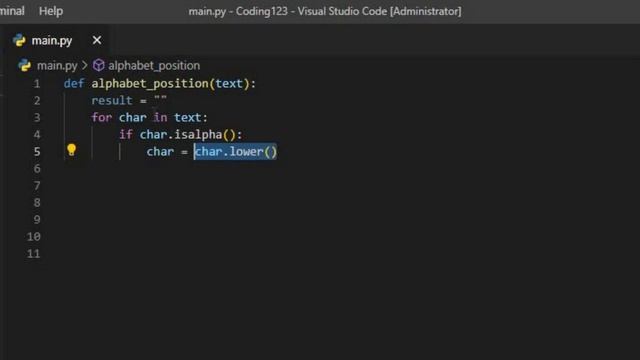This screenshot has height=360, width=640.
Task: Click the breadcrumb Python file icon
Action: (x=24, y=65)
